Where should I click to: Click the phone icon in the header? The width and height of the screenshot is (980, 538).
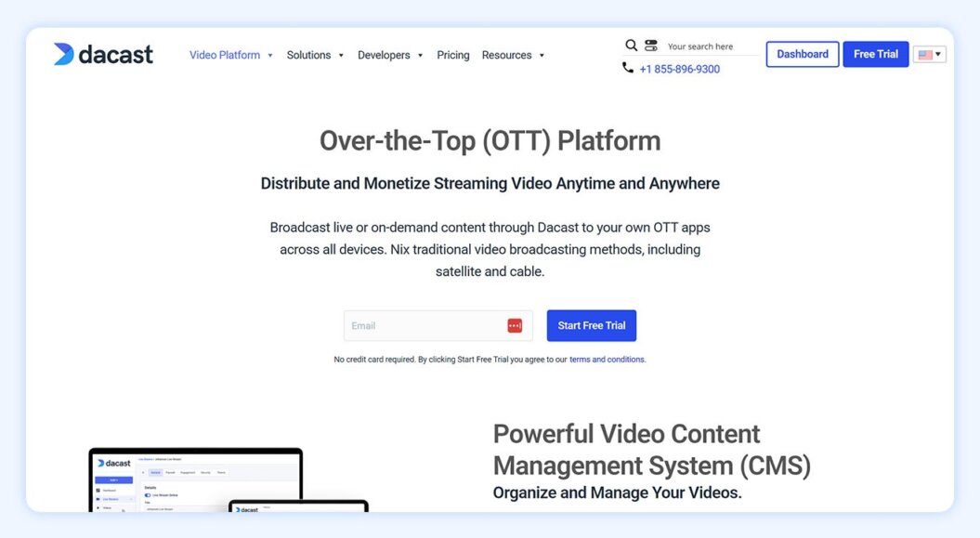(x=630, y=68)
